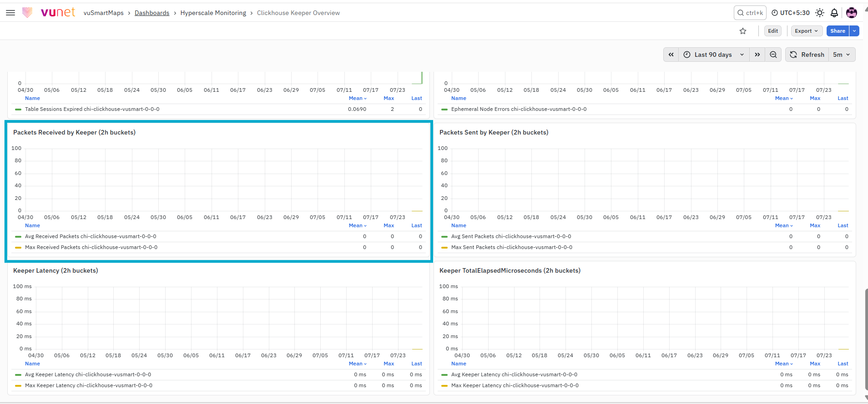Click yellow swatch for Max Sent Packets
Image resolution: width=868 pixels, height=404 pixels.
(444, 248)
